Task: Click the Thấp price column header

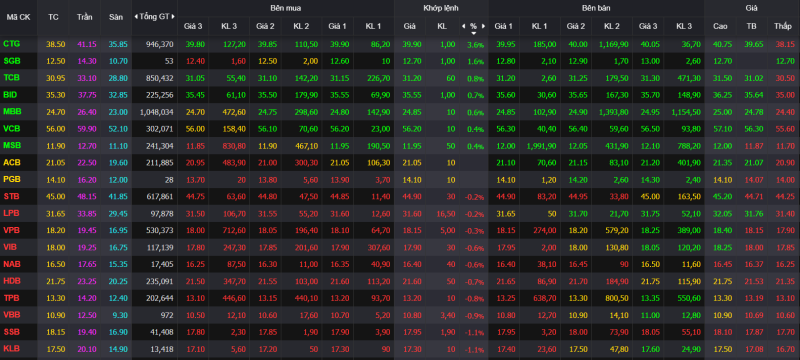Action: (x=782, y=26)
